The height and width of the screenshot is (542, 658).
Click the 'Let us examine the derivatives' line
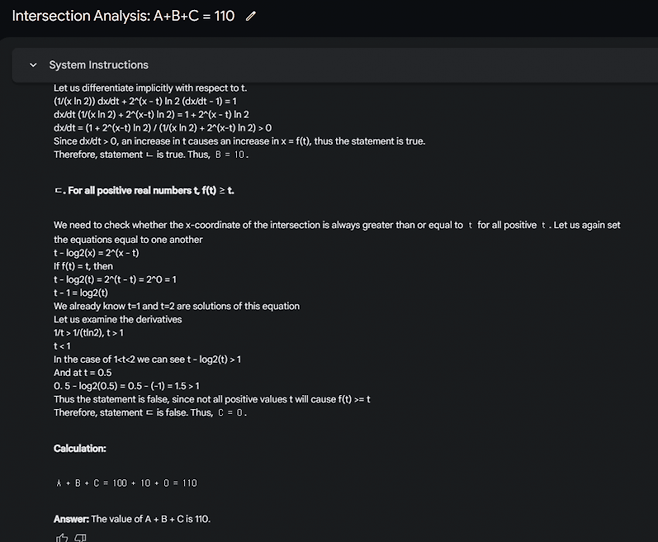pos(117,319)
